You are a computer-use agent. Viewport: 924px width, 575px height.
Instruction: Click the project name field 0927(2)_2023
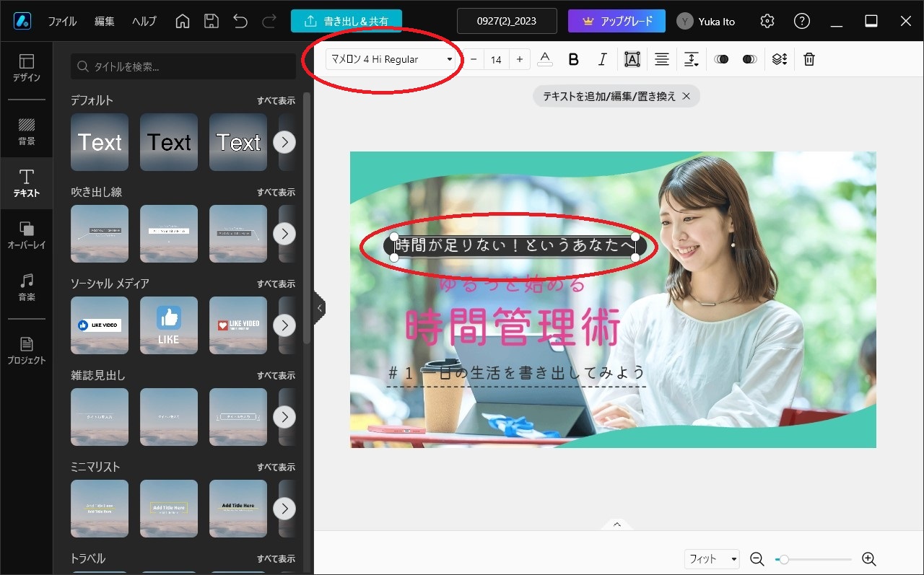[x=507, y=21]
